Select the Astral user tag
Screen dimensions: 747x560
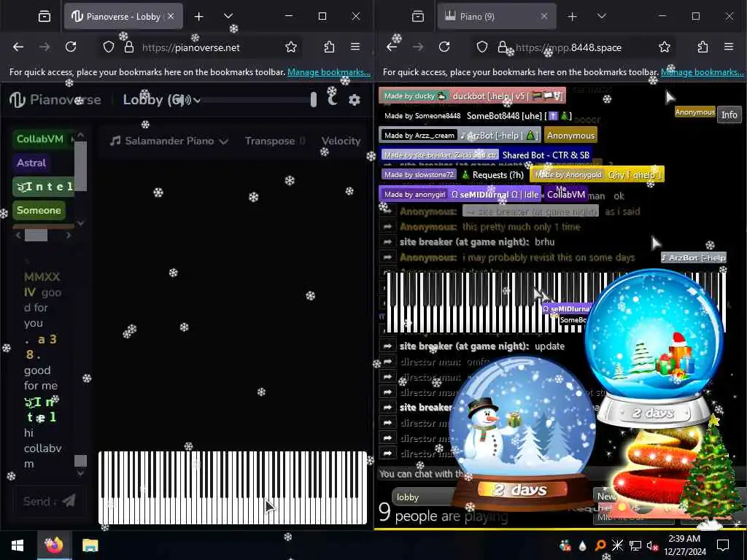[31, 163]
